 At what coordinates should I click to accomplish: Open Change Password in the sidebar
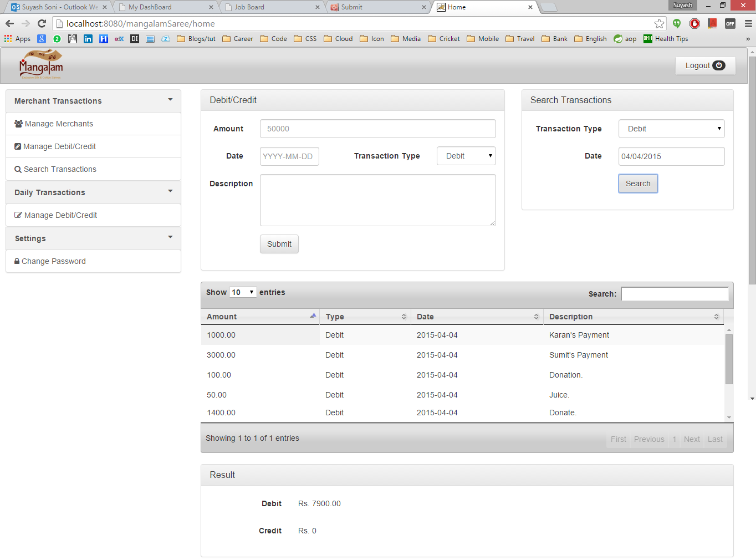click(x=93, y=261)
